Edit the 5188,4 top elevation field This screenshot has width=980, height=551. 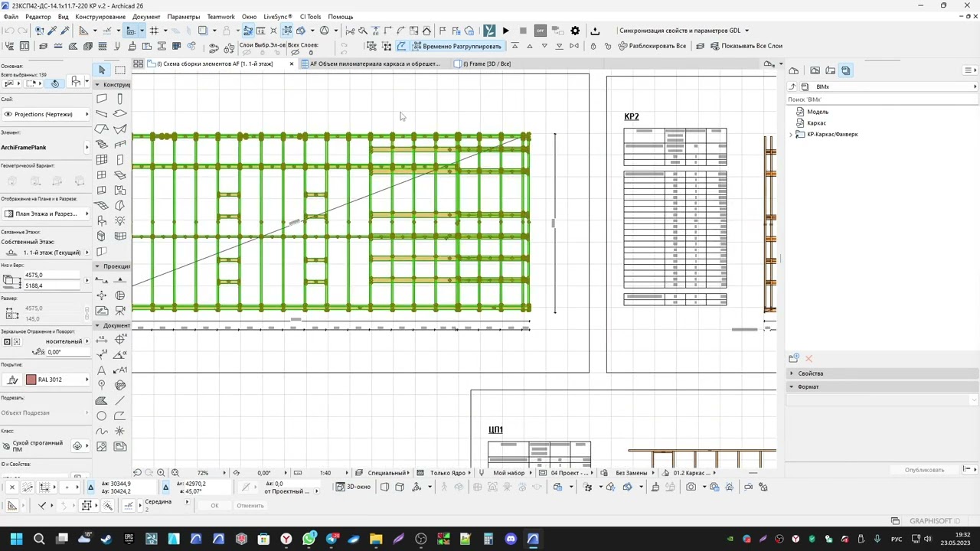pos(51,285)
